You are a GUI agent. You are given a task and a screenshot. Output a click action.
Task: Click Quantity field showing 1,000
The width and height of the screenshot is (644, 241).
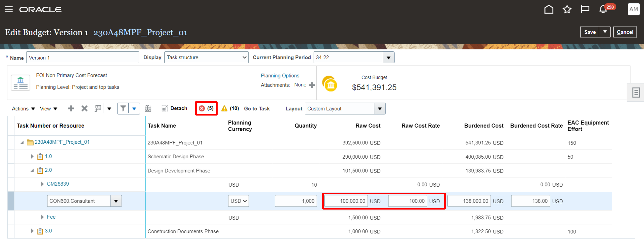(296, 201)
